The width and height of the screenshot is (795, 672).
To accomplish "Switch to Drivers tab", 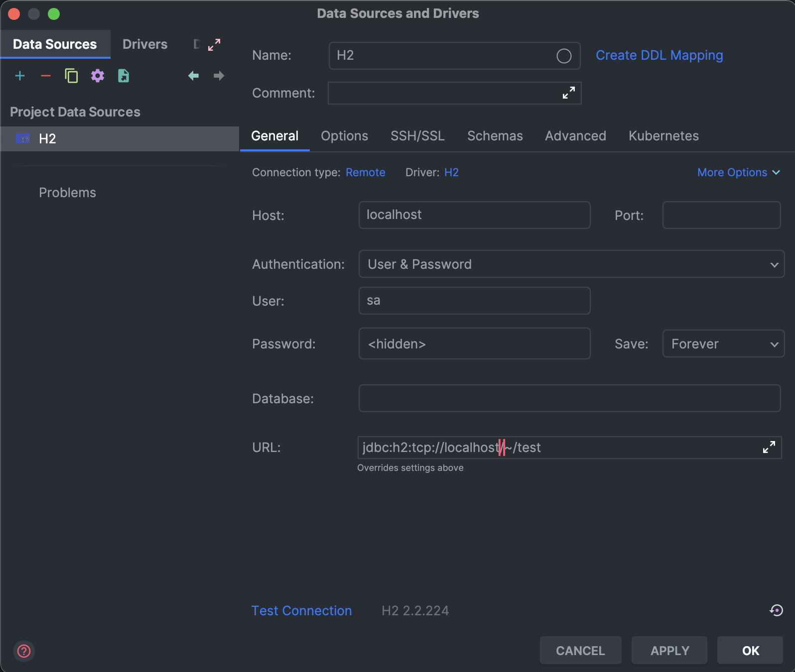I will point(145,44).
